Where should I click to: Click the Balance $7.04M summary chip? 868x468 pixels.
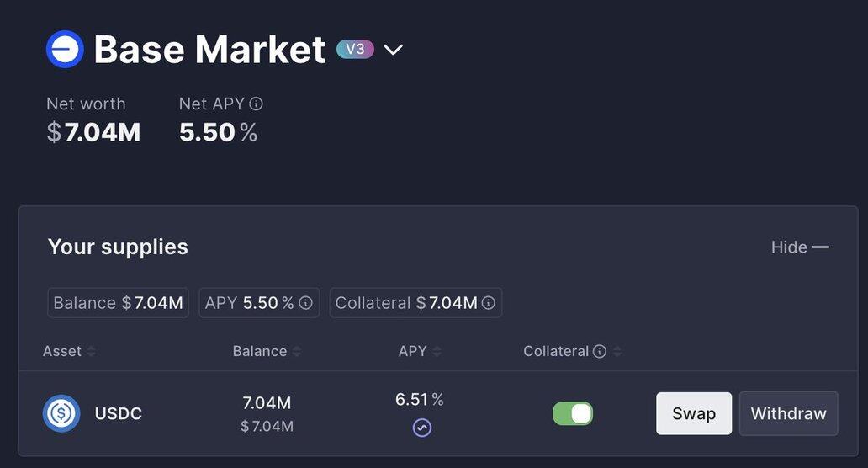pos(119,303)
